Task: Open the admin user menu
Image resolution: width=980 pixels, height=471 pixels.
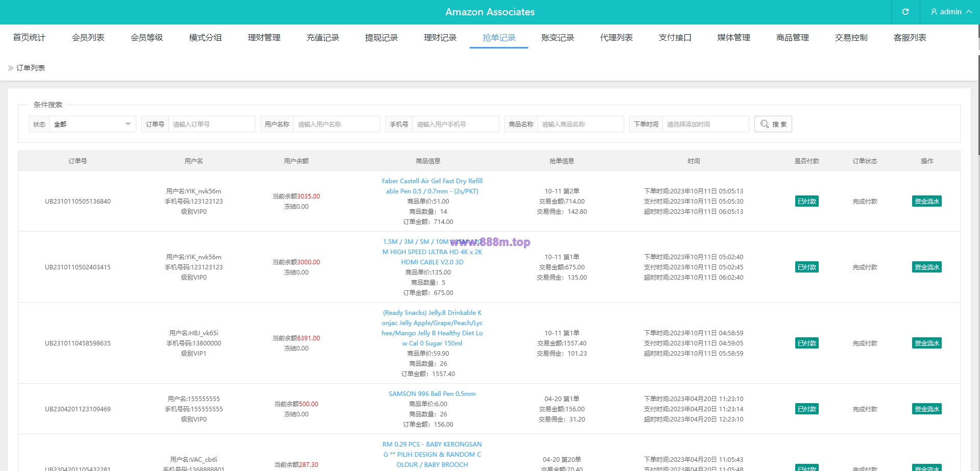Action: [x=950, y=12]
